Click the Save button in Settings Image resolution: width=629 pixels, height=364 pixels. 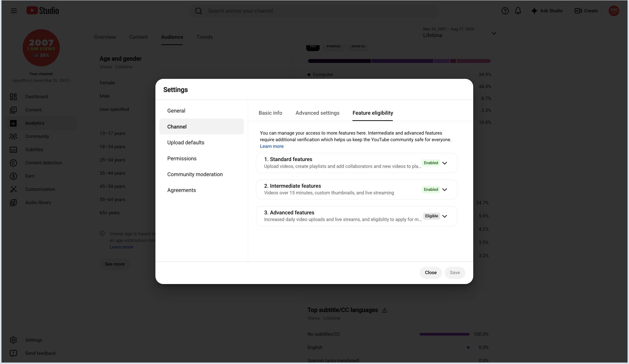(455, 272)
